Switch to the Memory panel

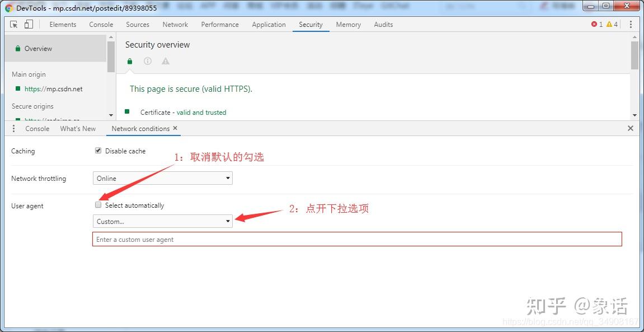(348, 25)
